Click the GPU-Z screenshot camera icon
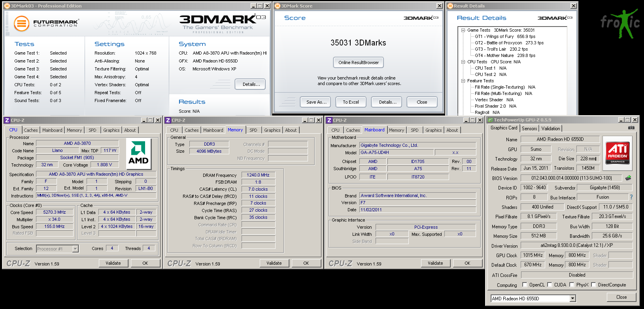The height and width of the screenshot is (309, 644). pos(631,128)
